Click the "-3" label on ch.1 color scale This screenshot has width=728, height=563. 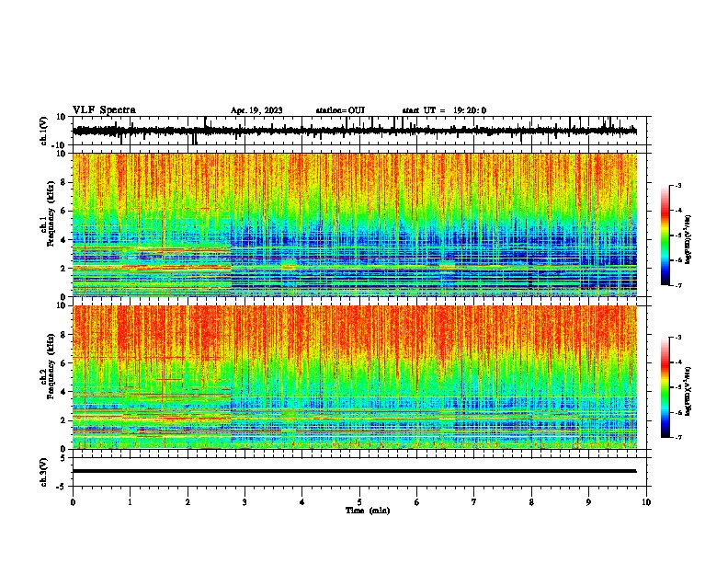pyautogui.click(x=678, y=185)
